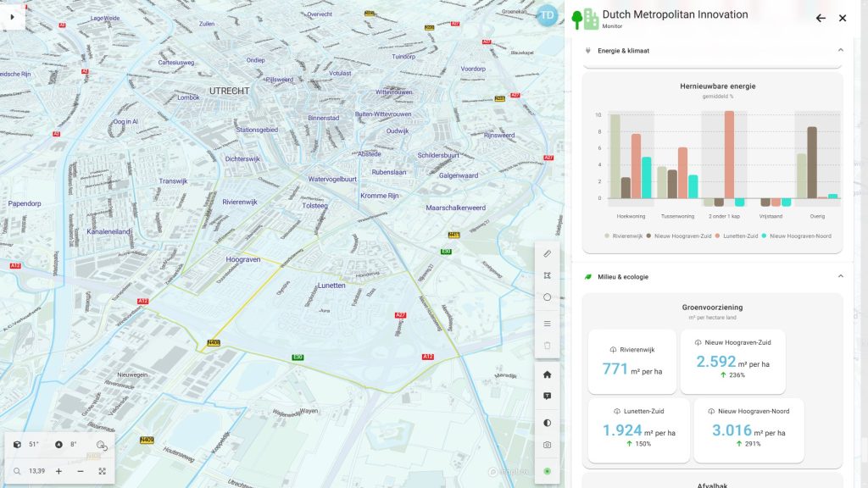Click the camera screenshot icon

click(547, 445)
